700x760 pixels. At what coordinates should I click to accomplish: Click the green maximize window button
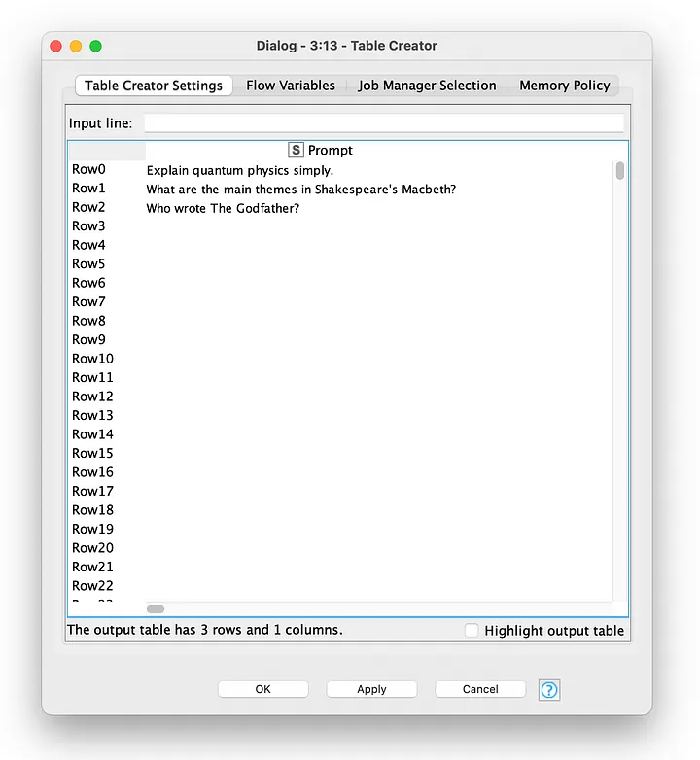95,47
